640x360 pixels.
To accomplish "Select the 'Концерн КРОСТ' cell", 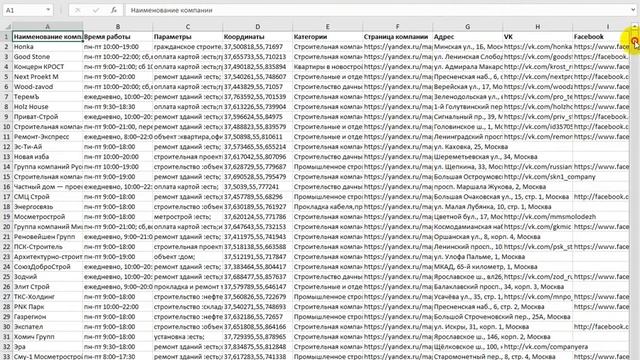I will click(x=48, y=67).
